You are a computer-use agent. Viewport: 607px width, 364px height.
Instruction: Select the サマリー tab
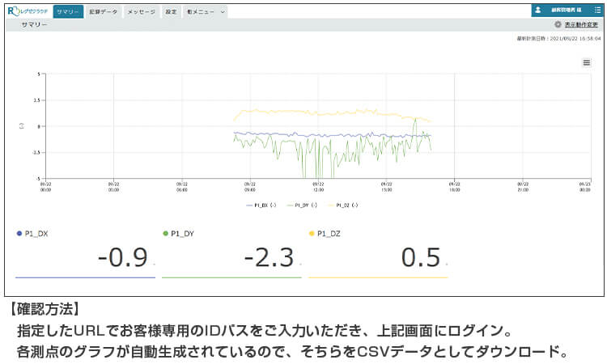point(68,11)
